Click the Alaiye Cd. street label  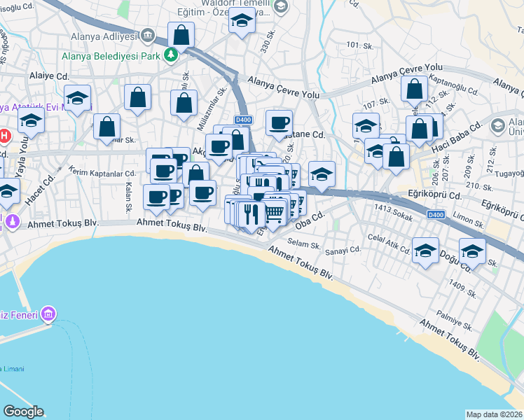point(49,76)
